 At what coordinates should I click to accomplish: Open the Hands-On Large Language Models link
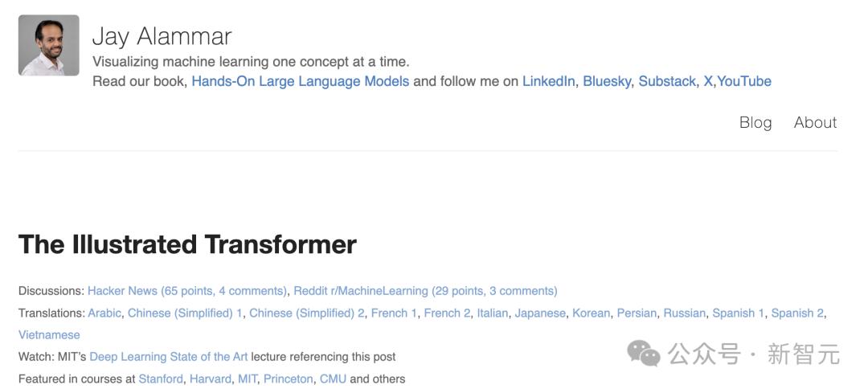[300, 81]
